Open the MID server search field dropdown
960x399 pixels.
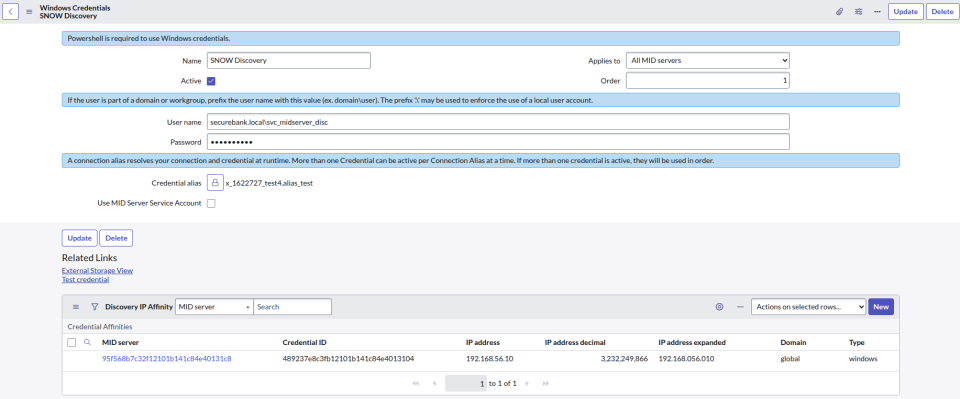(x=214, y=307)
